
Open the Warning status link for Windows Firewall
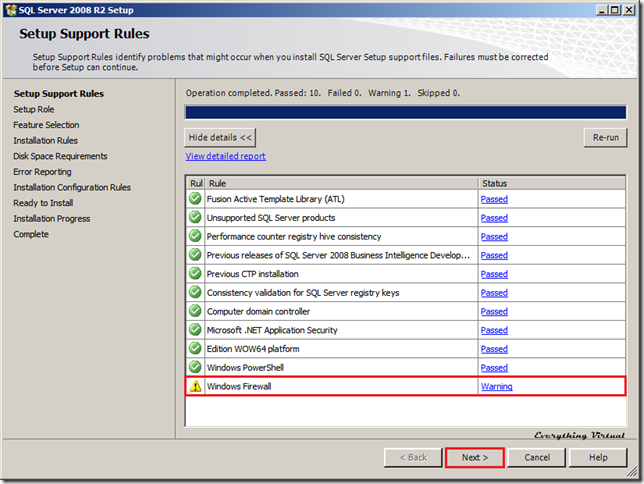(497, 386)
